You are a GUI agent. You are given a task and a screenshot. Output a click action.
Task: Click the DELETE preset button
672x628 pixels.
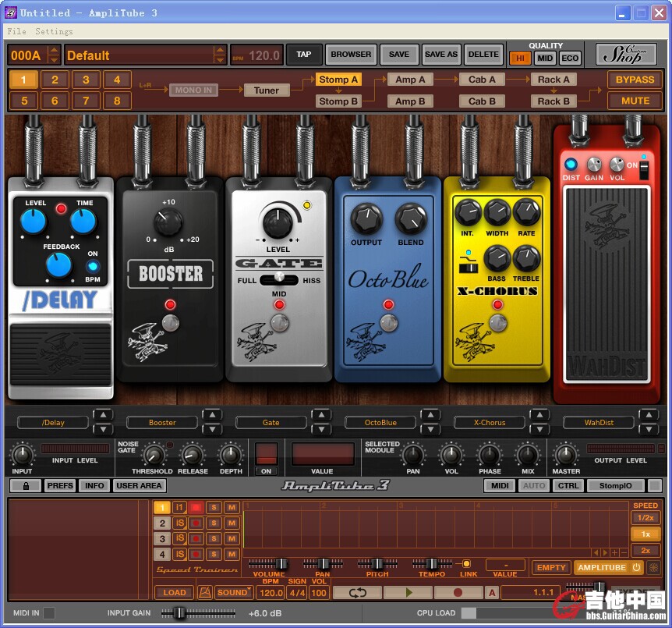(x=483, y=55)
